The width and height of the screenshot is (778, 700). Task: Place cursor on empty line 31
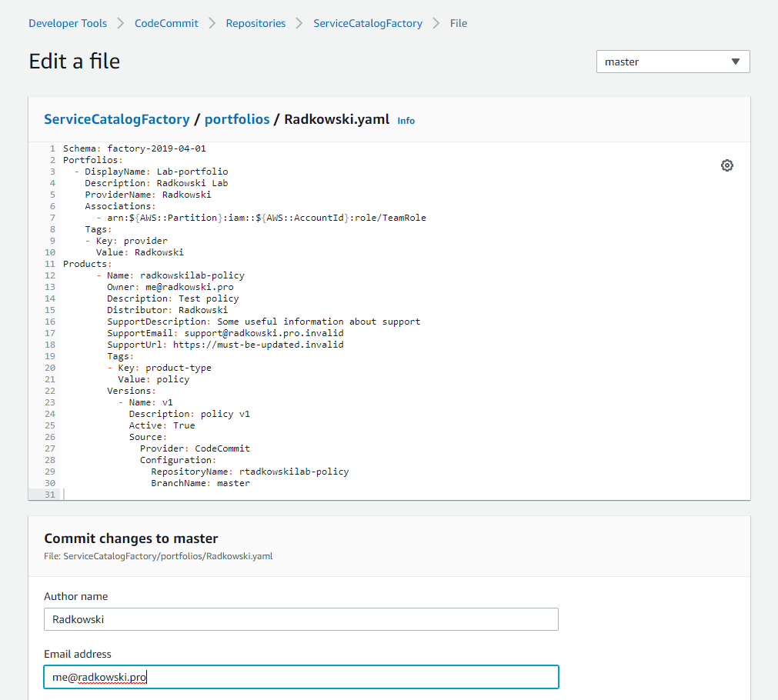tap(405, 495)
